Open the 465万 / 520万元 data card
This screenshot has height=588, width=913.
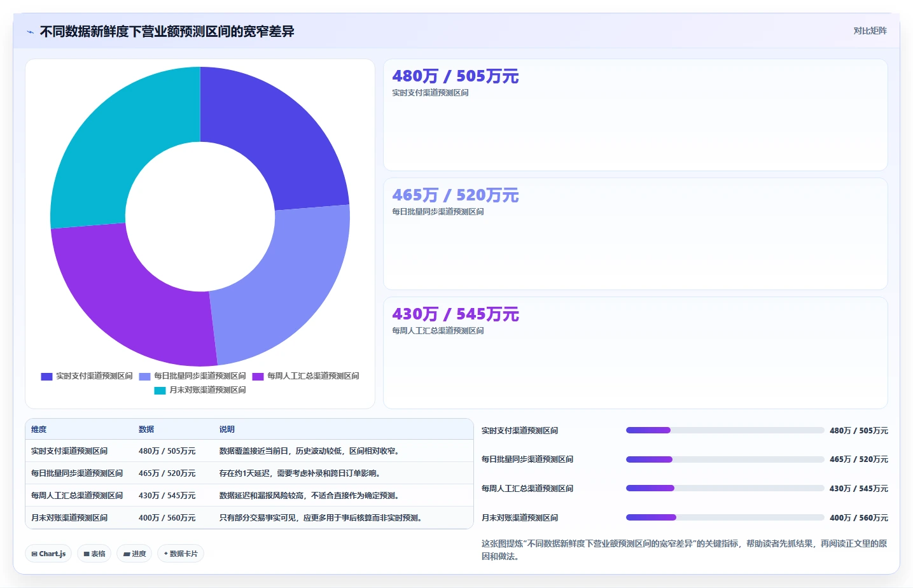point(635,234)
